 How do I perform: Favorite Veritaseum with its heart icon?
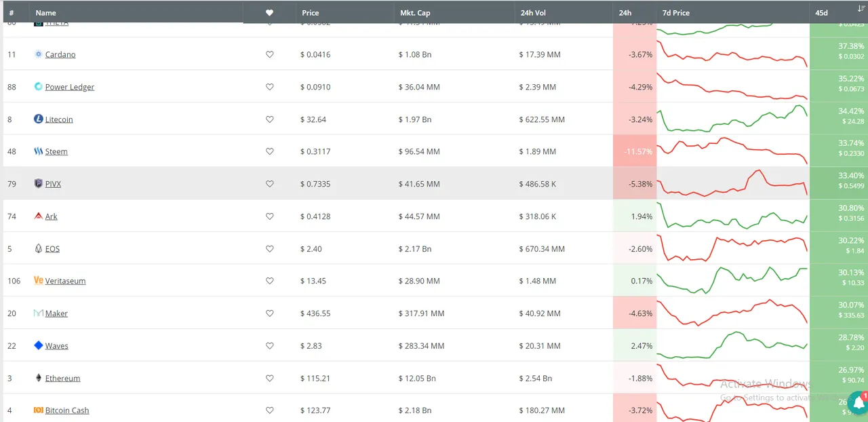coord(269,281)
